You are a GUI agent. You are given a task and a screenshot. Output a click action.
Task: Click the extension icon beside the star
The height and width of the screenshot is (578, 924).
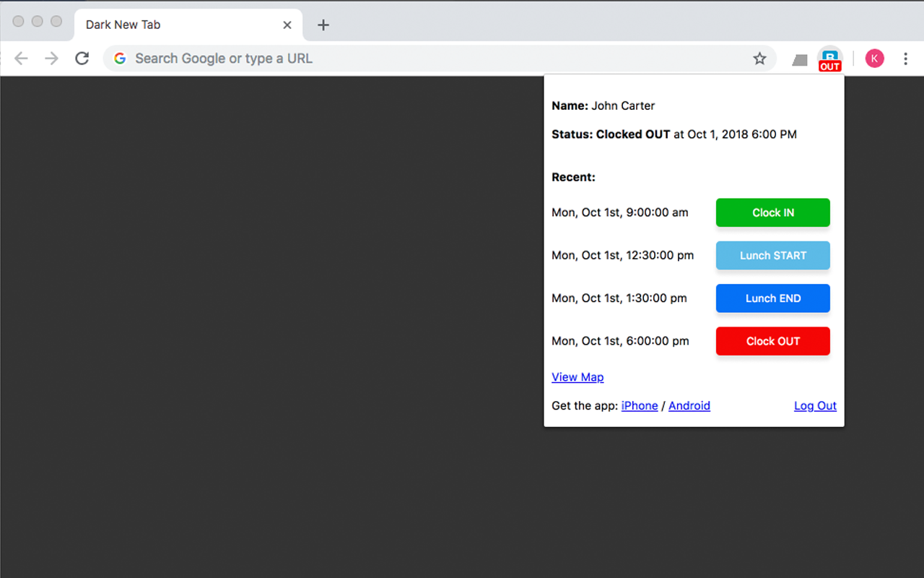click(799, 59)
